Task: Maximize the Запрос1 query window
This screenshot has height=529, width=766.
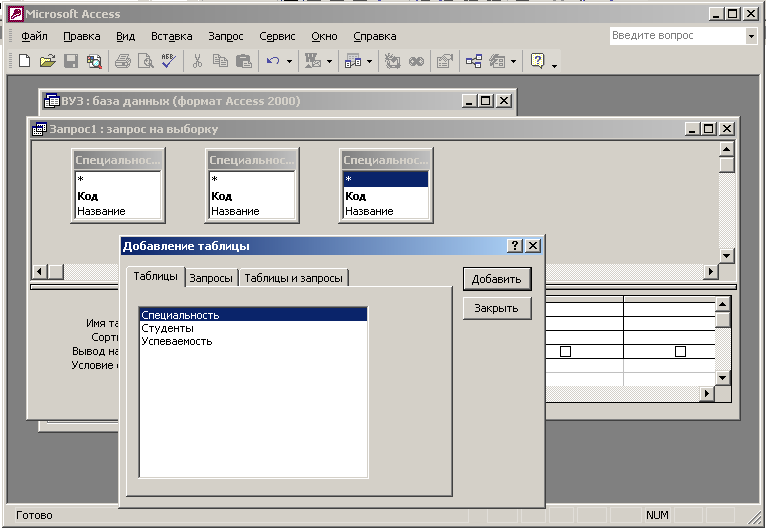Action: coord(709,129)
